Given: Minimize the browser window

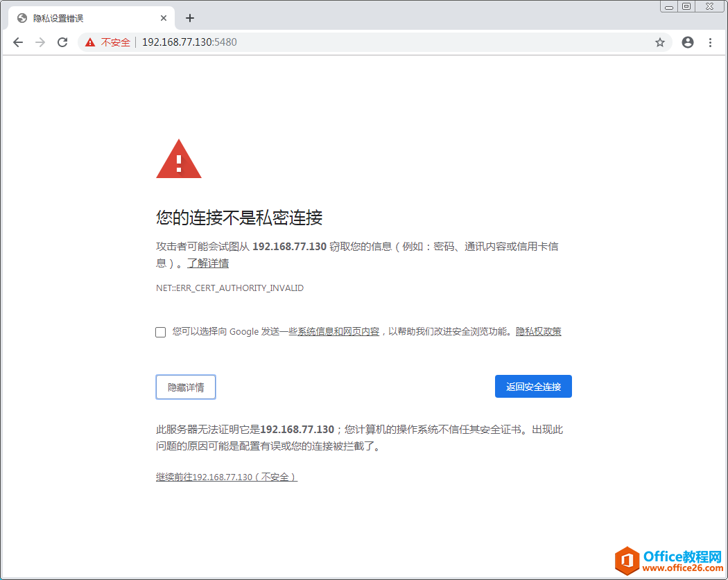Looking at the screenshot, I should click(x=669, y=6).
